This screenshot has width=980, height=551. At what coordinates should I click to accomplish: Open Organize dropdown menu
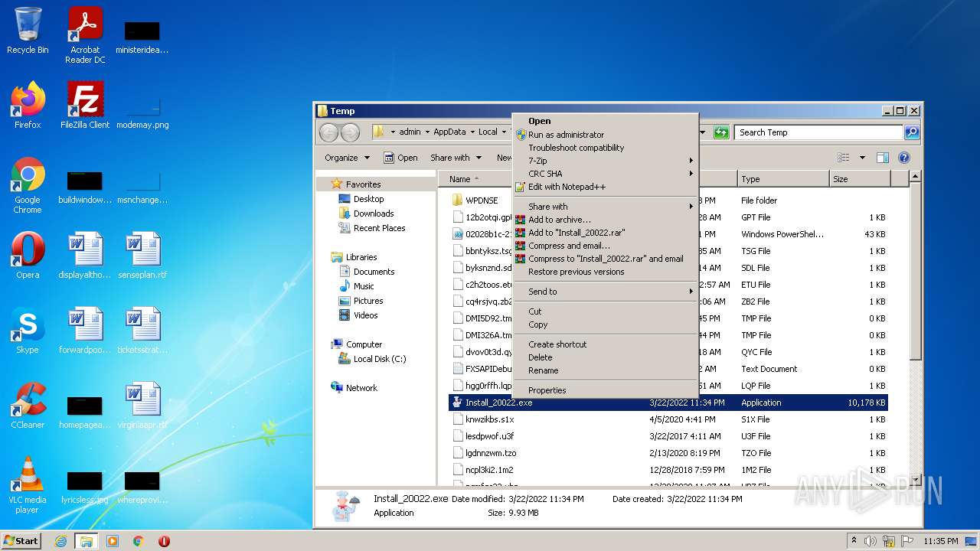click(x=347, y=158)
